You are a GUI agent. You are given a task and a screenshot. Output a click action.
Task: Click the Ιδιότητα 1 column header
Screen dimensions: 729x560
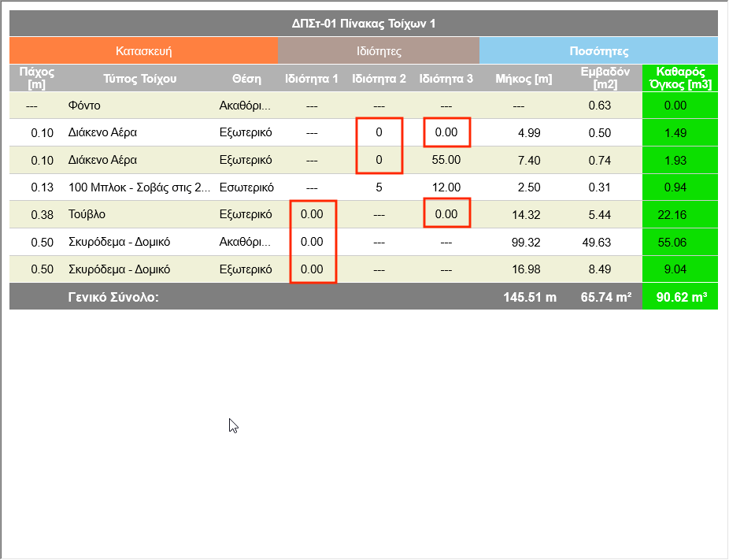pos(312,79)
